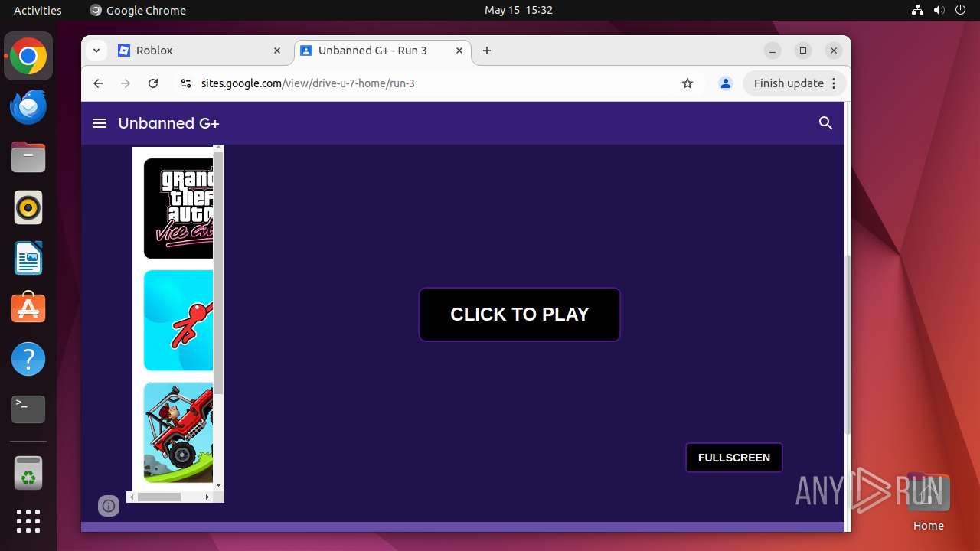Click the page's main vertical scrollbar
980x551 pixels.
pyautogui.click(x=848, y=344)
